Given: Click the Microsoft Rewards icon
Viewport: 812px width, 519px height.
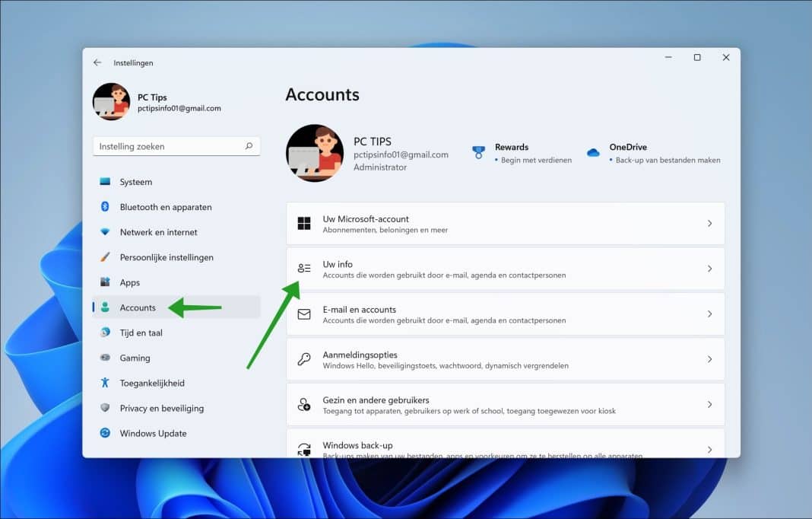Looking at the screenshot, I should [x=478, y=152].
